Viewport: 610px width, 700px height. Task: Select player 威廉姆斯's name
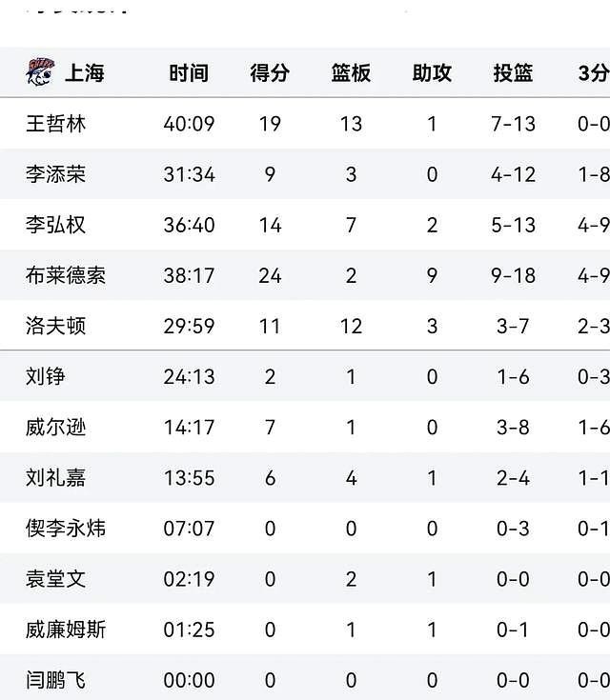[x=66, y=630]
